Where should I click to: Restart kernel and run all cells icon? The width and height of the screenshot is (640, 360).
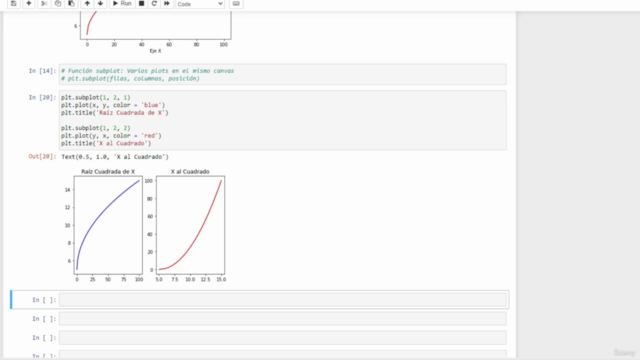point(167,4)
